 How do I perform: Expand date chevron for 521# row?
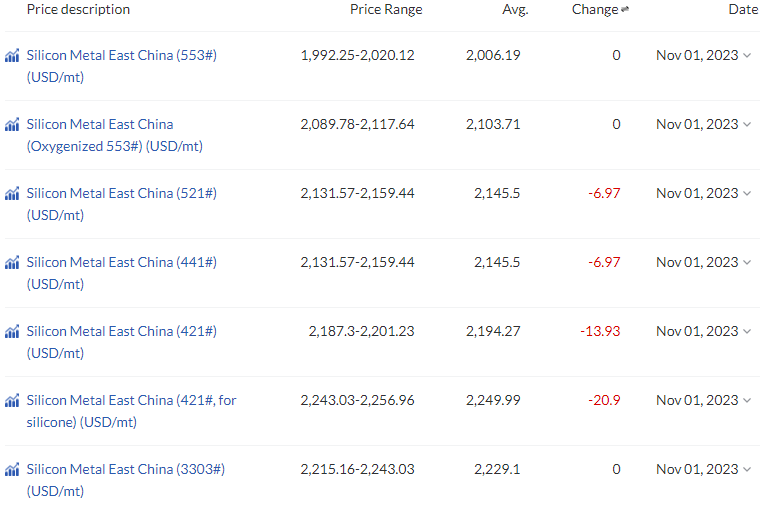tap(747, 193)
